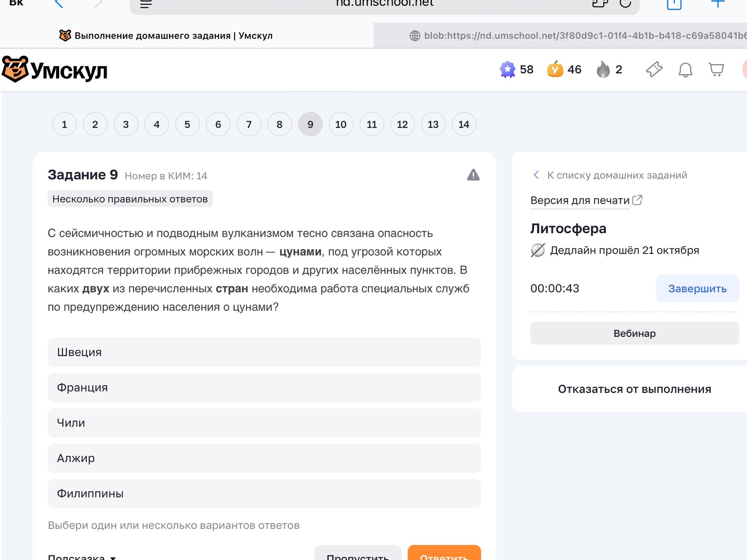Viewport: 747px width, 560px height.
Task: Go to question 3
Action: click(126, 124)
